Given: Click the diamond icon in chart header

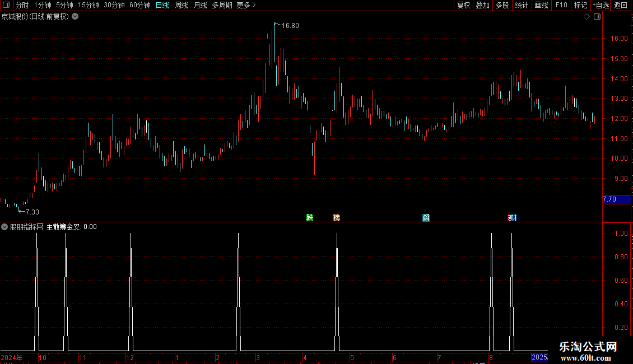Looking at the screenshot, I should pyautogui.click(x=587, y=17).
